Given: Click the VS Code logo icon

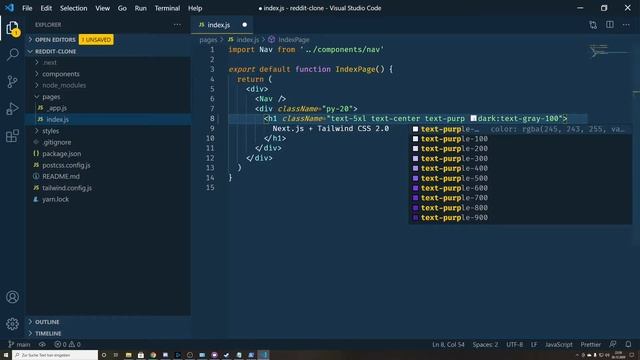Looking at the screenshot, I should click(x=9, y=8).
